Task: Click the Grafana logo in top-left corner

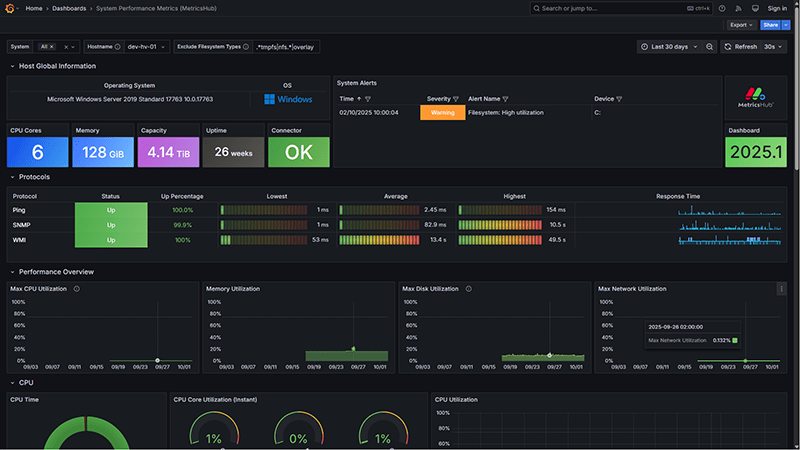Action: pos(11,8)
